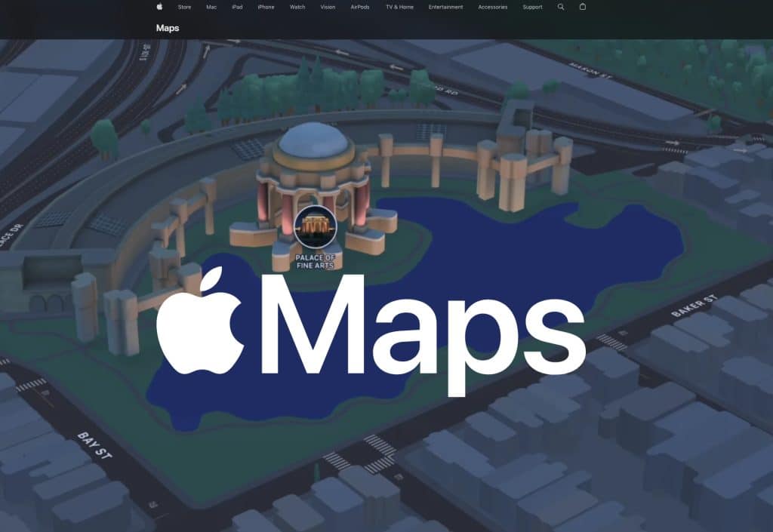Open the shopping bag icon

pos(582,7)
